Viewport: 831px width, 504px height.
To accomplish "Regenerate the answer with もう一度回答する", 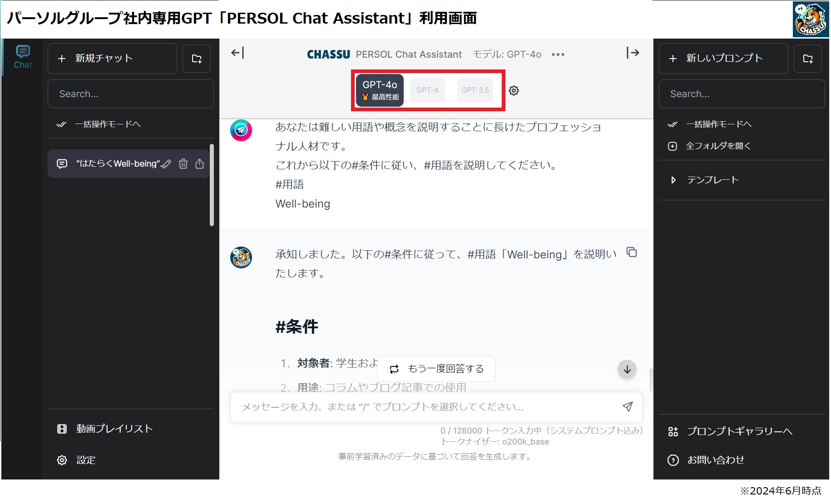I will pos(436,369).
